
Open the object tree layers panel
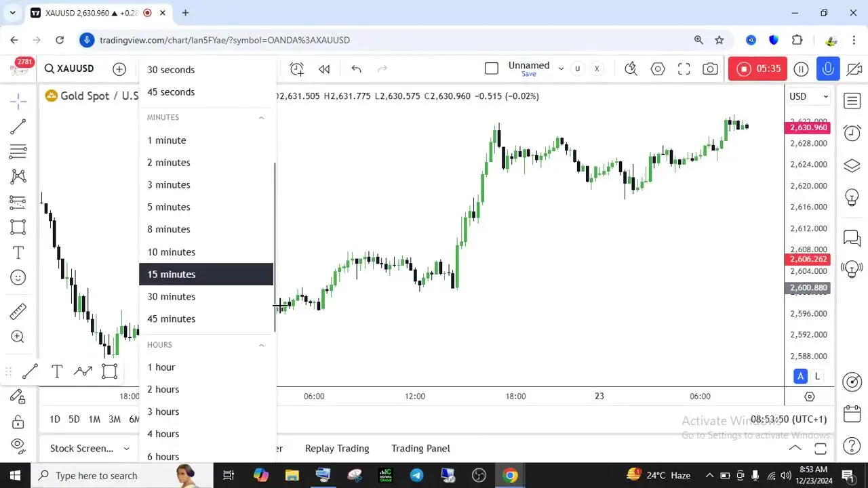click(x=852, y=166)
